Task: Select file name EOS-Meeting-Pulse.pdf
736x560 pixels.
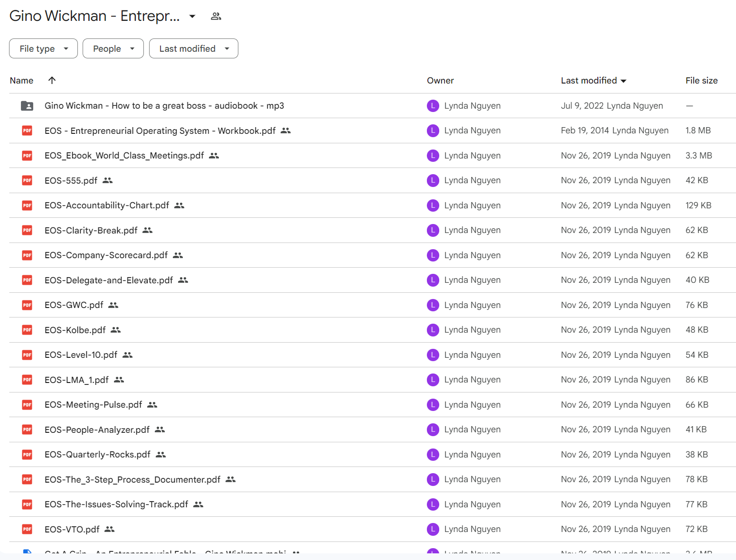Action: click(94, 405)
